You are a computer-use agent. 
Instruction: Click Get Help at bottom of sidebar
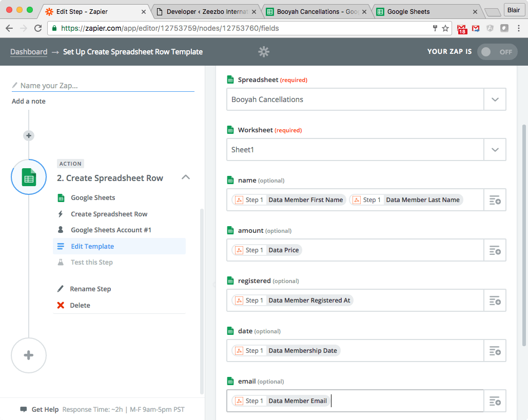pos(45,410)
